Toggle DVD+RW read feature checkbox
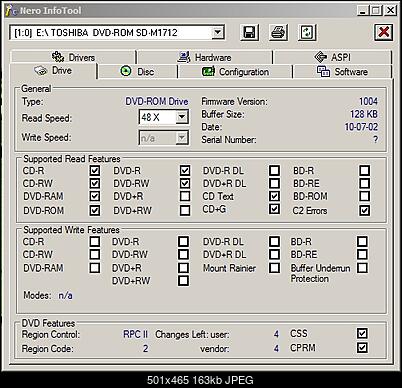 pos(185,210)
